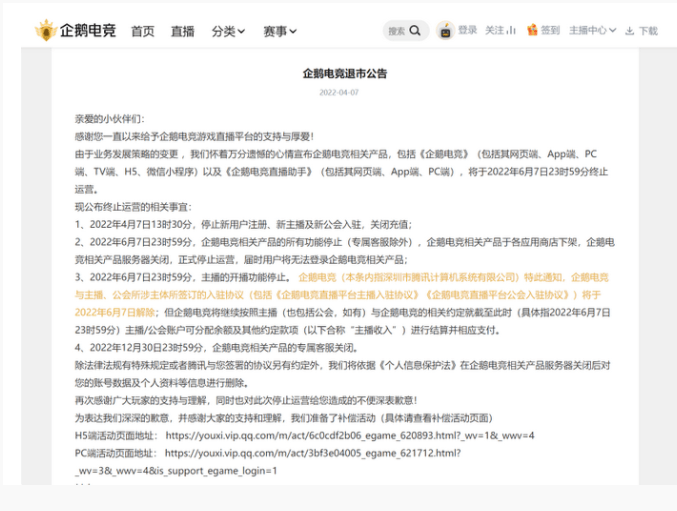
Task: Open the 直播 live tab
Action: [183, 31]
